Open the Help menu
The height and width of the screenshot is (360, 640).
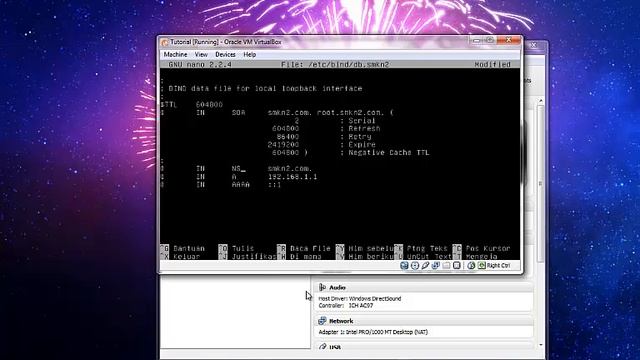(x=249, y=54)
